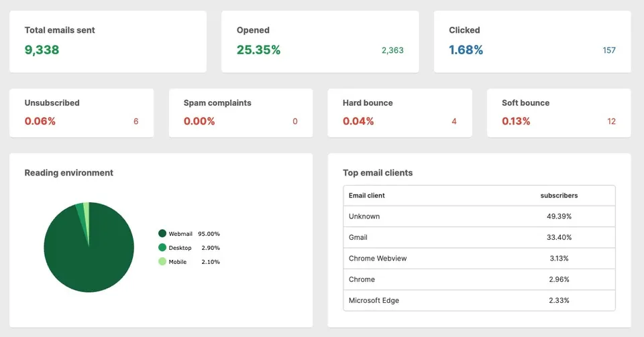Click the Email client column header
Viewport: 644px width, 337px height.
click(366, 196)
